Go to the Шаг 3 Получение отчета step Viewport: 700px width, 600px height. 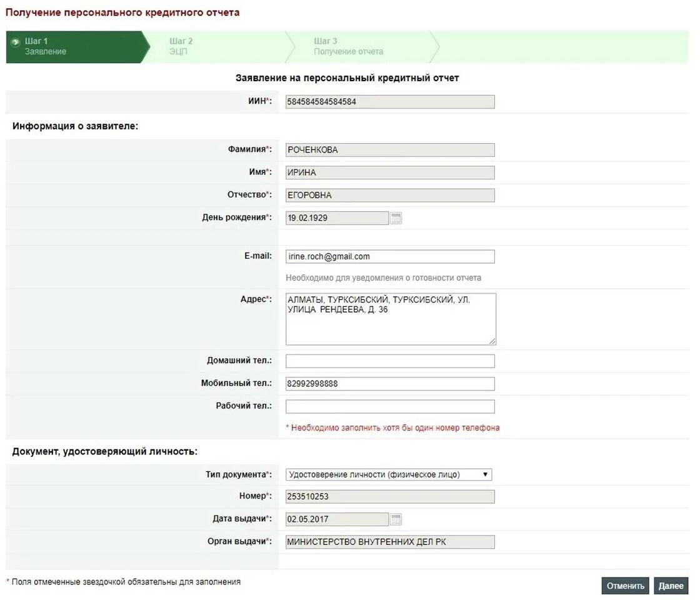(362, 47)
